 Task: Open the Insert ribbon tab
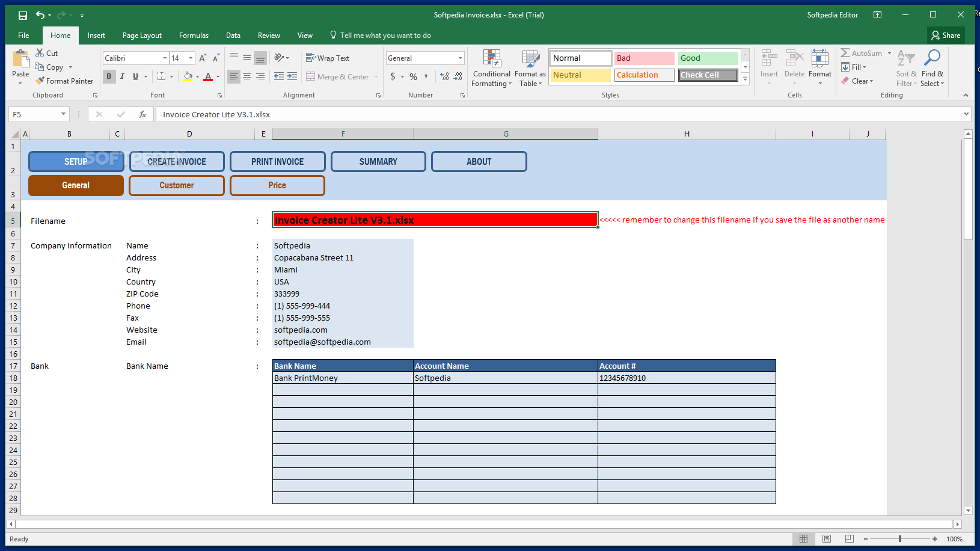click(96, 35)
